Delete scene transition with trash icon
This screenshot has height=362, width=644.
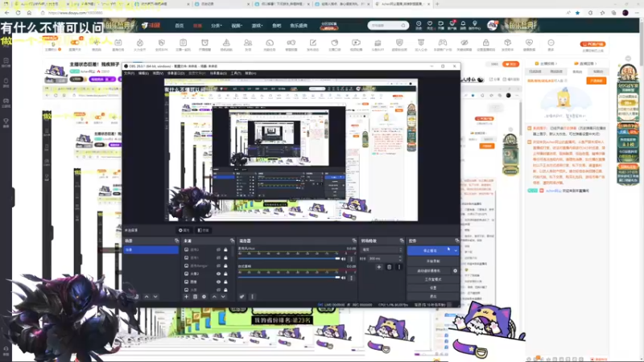tap(390, 267)
